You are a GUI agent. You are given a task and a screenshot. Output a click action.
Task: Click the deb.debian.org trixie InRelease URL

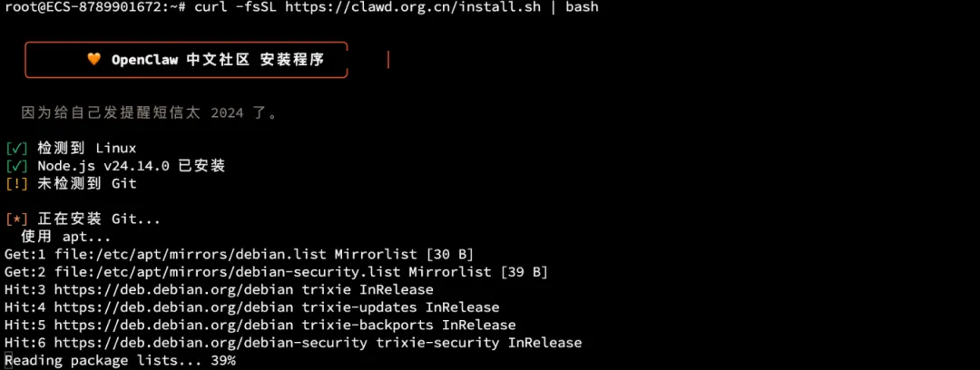point(173,290)
